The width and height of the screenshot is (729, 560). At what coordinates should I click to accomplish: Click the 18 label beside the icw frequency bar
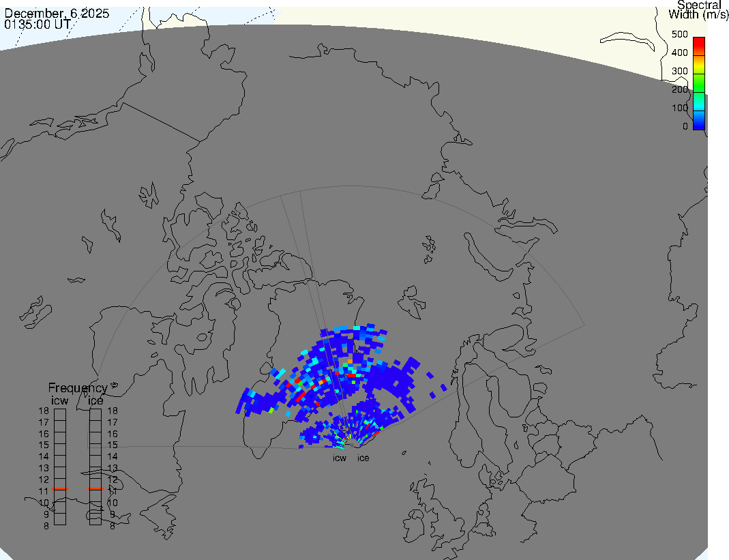click(44, 411)
